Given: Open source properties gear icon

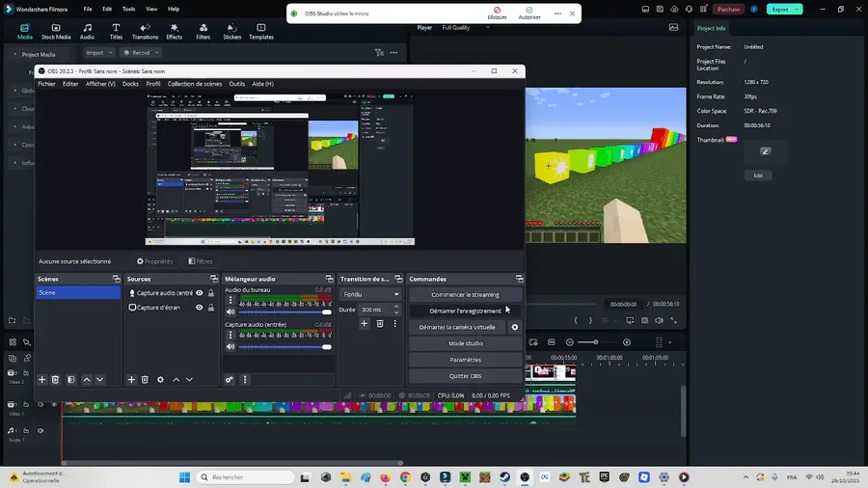Looking at the screenshot, I should [160, 380].
